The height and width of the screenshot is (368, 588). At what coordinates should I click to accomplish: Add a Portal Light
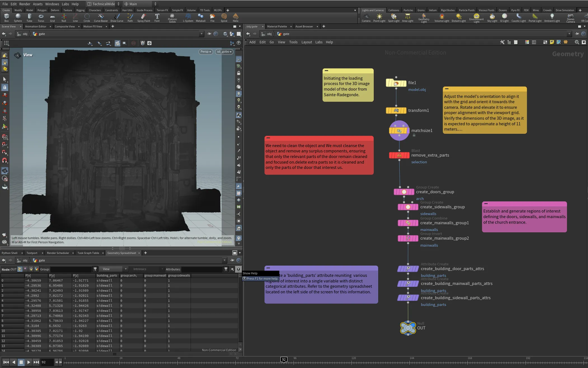pyautogui.click(x=535, y=18)
